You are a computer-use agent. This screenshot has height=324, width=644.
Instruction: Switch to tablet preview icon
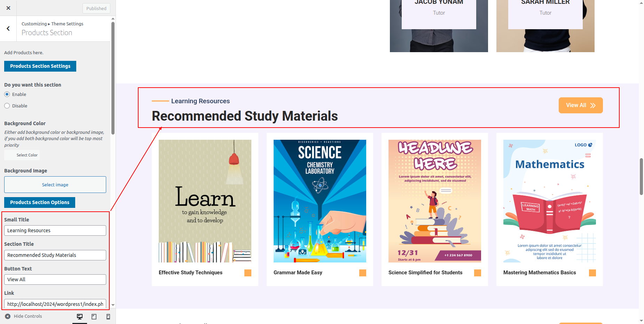(x=94, y=316)
